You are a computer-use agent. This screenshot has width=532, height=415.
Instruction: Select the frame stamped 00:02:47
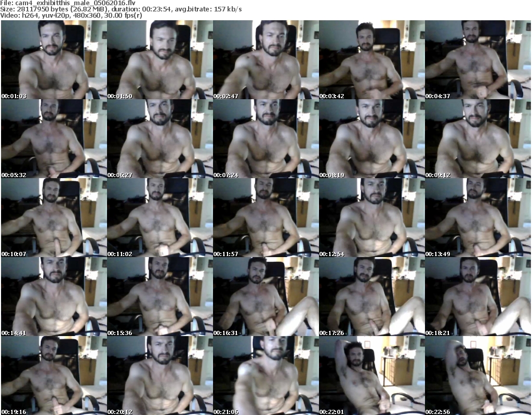[265, 60]
